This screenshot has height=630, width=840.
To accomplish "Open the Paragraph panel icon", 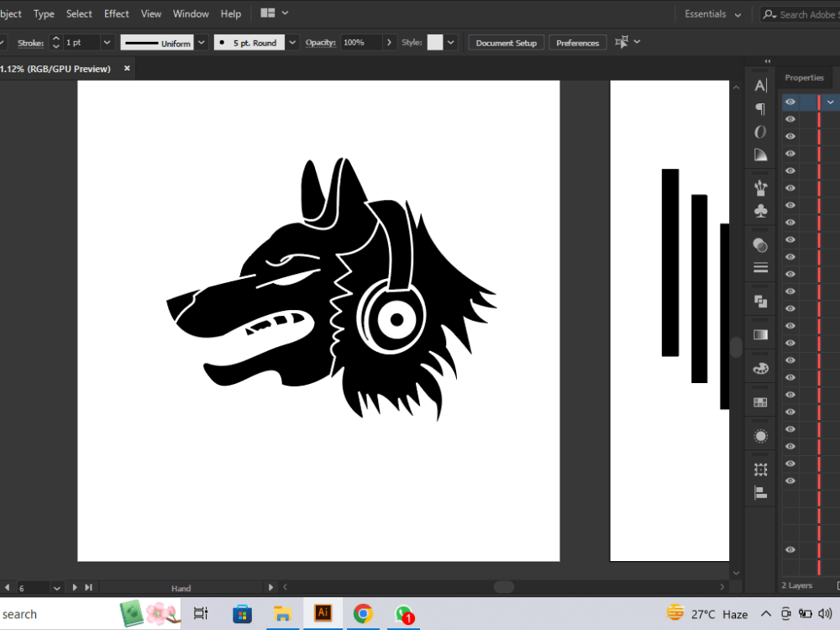I will [x=759, y=108].
